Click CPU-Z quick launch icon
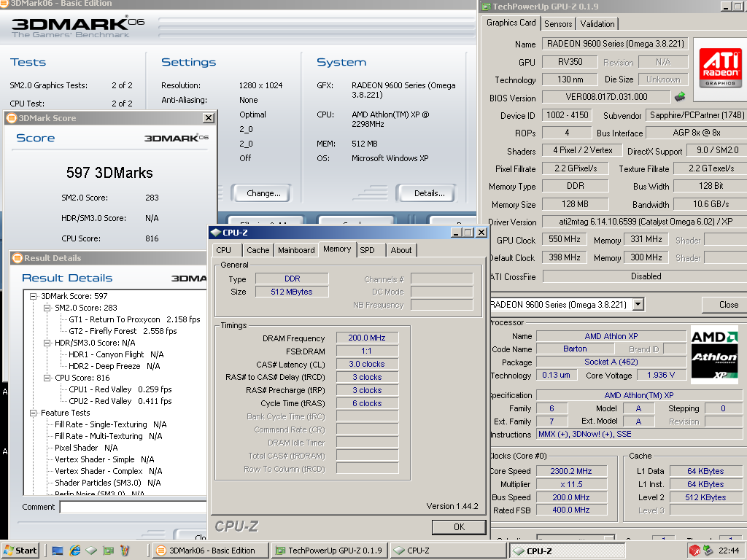This screenshot has height=560, width=747. coord(91,551)
